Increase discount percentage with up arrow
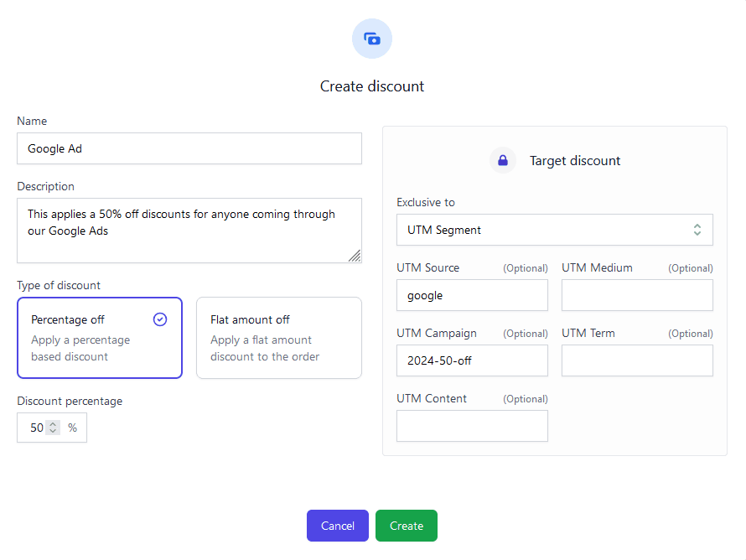This screenshot has width=746, height=560. pyautogui.click(x=53, y=424)
